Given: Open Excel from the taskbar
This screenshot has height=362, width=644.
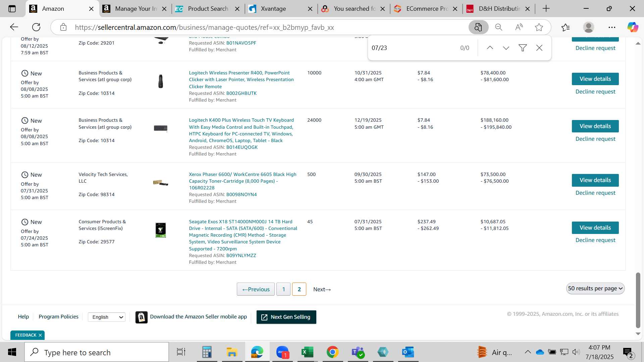Looking at the screenshot, I should click(x=307, y=352).
